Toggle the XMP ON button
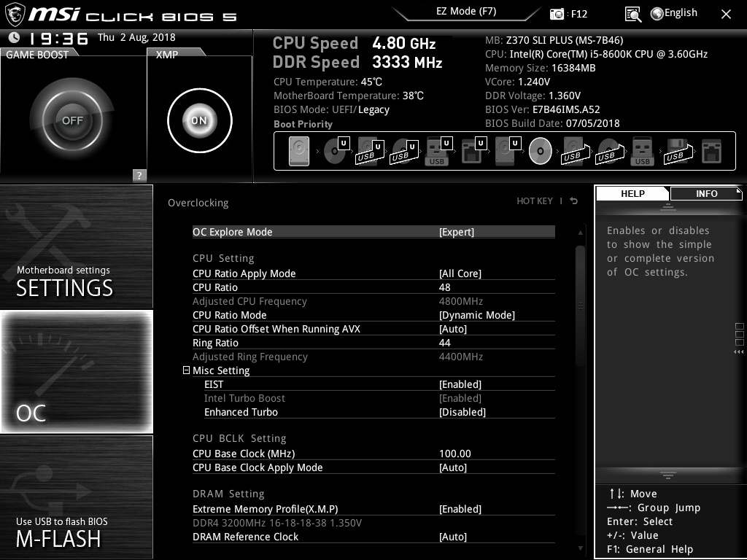Image resolution: width=747 pixels, height=560 pixels. pyautogui.click(x=200, y=120)
